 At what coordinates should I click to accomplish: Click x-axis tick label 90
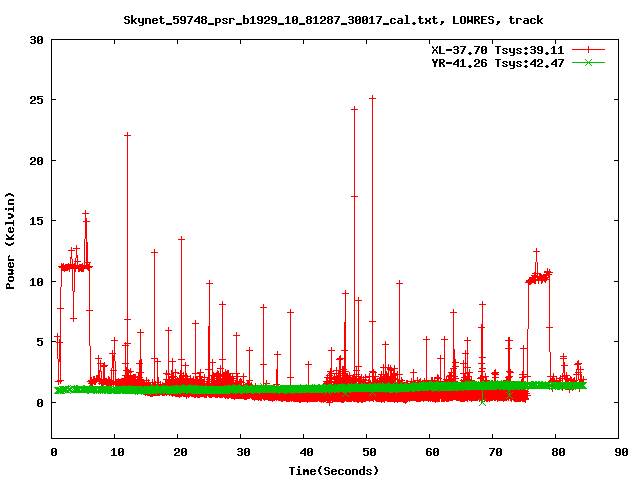pos(621,452)
